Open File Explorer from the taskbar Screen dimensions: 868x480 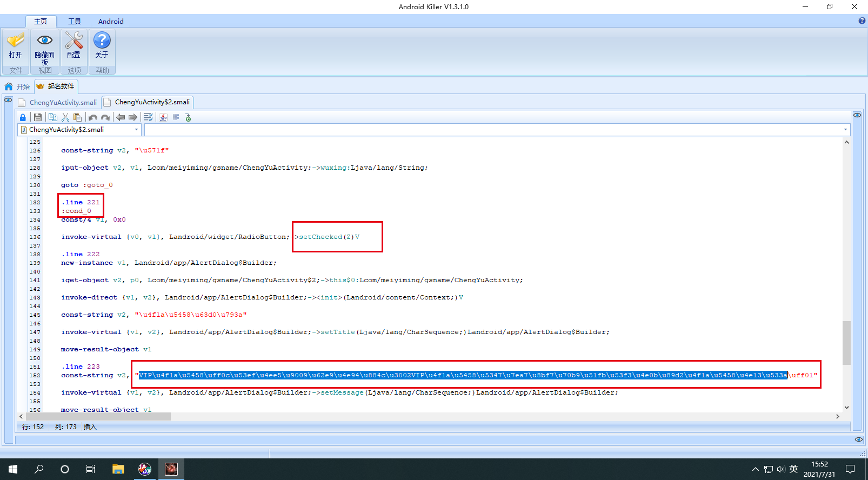point(118,469)
